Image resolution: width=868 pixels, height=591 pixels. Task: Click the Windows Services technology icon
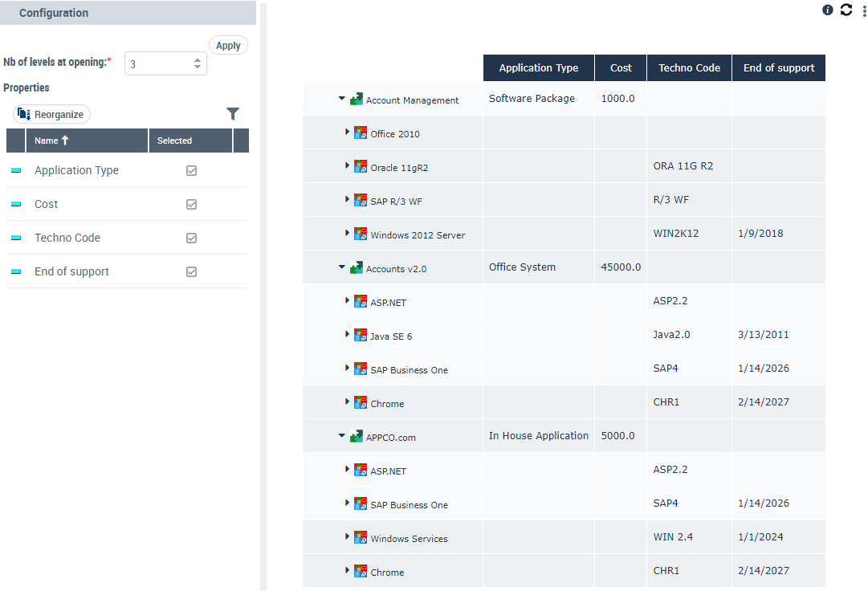(x=361, y=538)
